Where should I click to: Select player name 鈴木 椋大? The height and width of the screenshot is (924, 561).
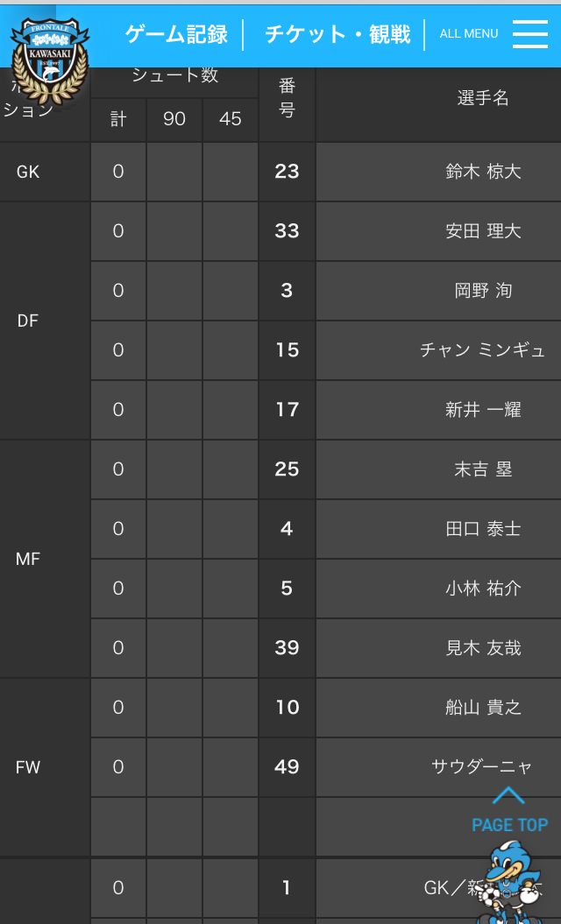click(483, 172)
